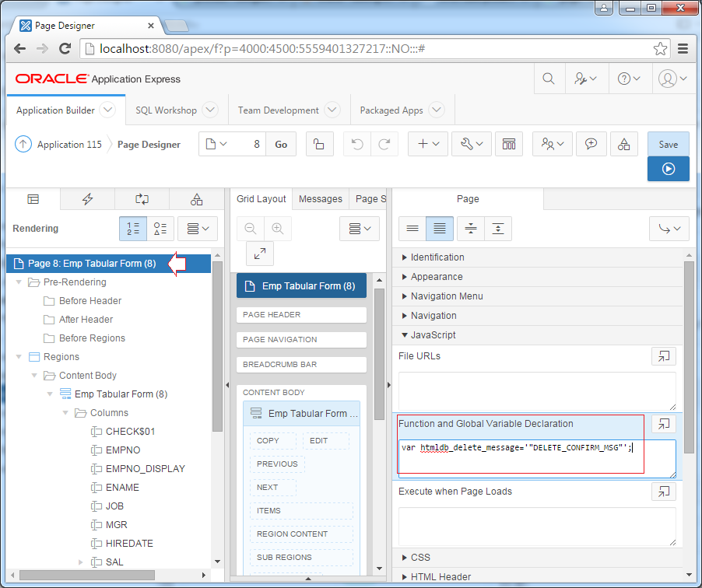Toggle Group by Component Type view
Screen dimensions: 702x588
pos(160,229)
